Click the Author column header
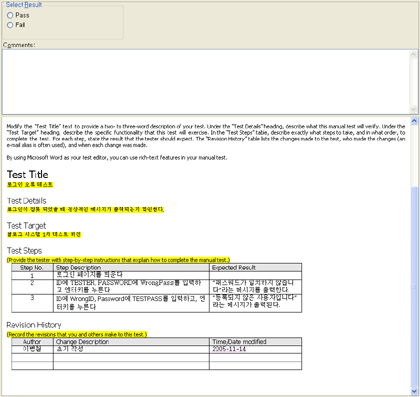Screen dimensions: 420x397 [x=32, y=342]
